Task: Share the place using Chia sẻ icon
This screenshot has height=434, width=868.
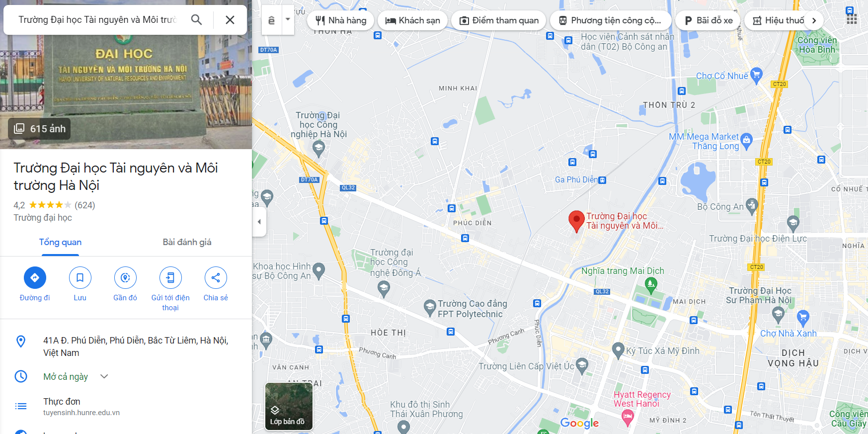Action: click(216, 277)
